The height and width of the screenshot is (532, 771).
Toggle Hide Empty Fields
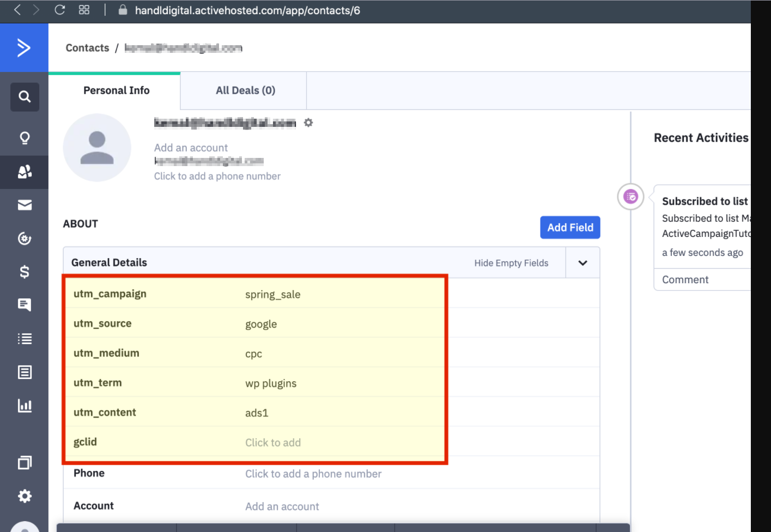511,263
